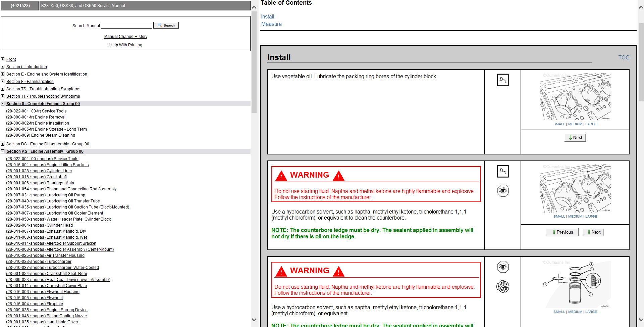
Task: Open Engine Installation procedure link
Action: click(38, 123)
